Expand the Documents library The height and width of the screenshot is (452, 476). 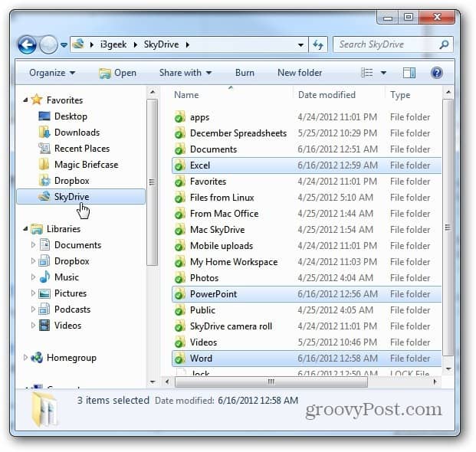34,245
